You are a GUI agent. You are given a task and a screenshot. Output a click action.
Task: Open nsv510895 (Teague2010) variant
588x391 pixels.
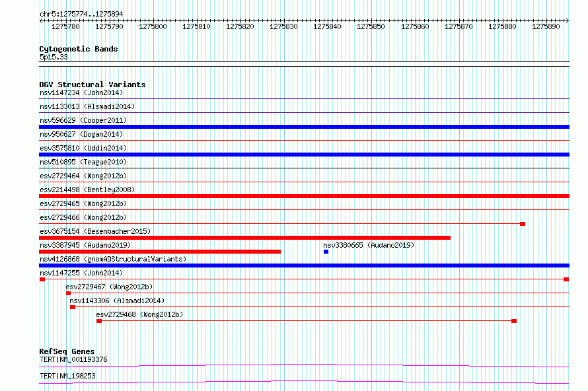pyautogui.click(x=83, y=162)
